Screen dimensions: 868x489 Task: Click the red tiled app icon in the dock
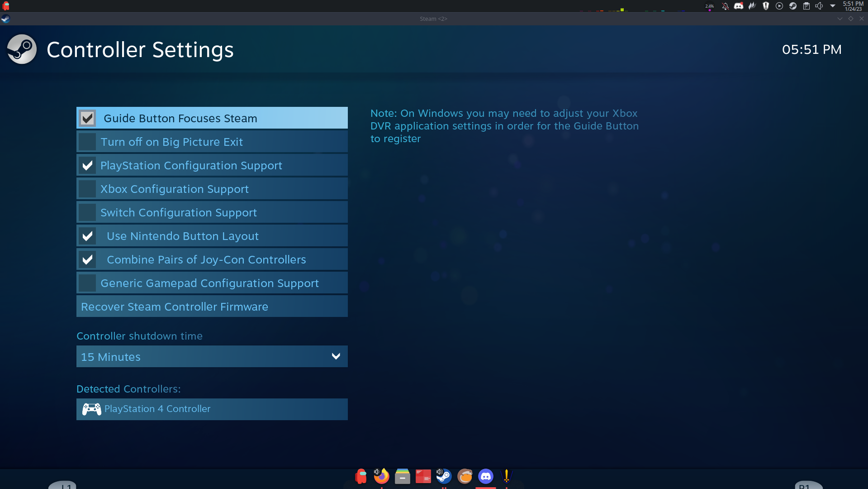tap(423, 476)
